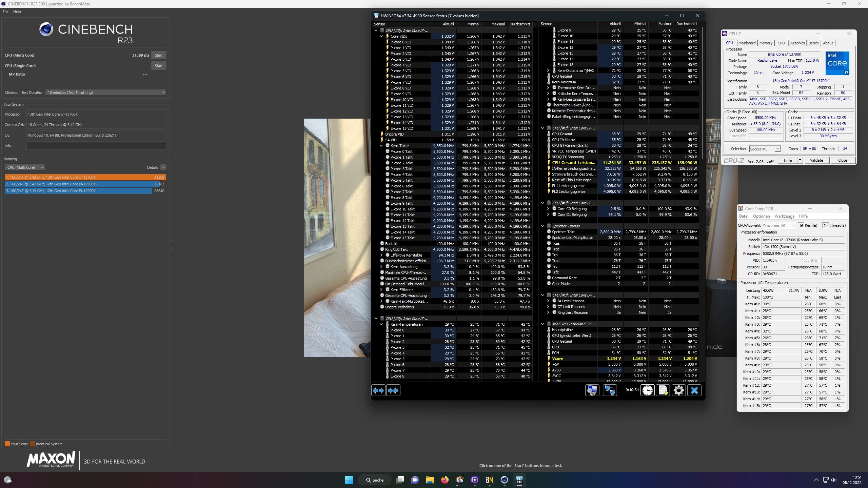Switch to BenchMate taskbar icon
The image size is (868, 488).
tap(489, 480)
